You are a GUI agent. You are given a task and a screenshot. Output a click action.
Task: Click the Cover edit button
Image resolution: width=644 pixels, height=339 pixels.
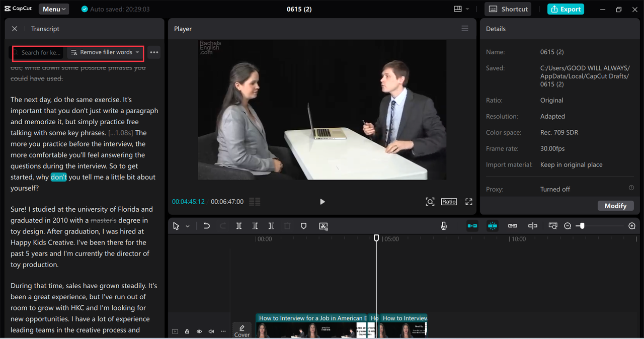tap(242, 330)
